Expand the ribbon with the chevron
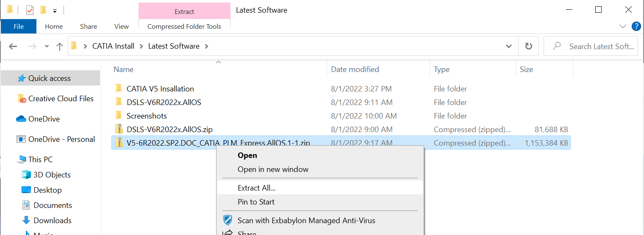Viewport: 644px width, 235px height. [622, 26]
